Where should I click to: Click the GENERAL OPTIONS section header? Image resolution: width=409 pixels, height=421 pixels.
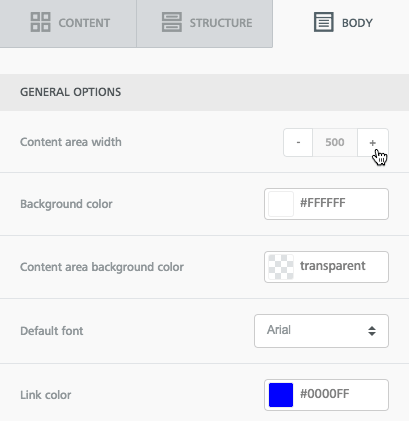pos(204,92)
